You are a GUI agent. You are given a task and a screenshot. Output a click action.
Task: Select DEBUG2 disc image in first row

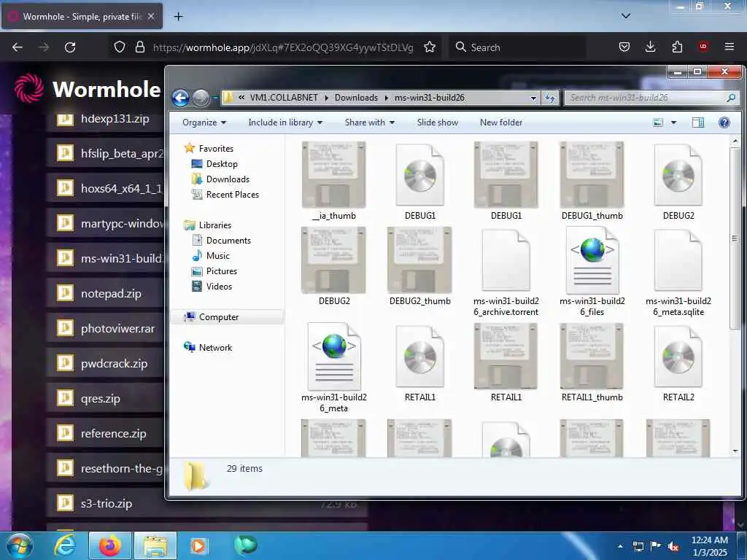tap(678, 181)
